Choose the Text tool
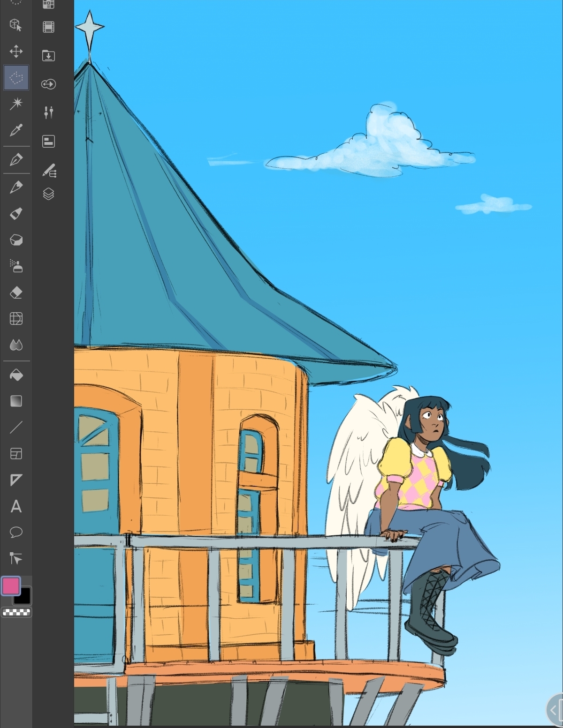Viewport: 563px width, 728px height. point(16,506)
